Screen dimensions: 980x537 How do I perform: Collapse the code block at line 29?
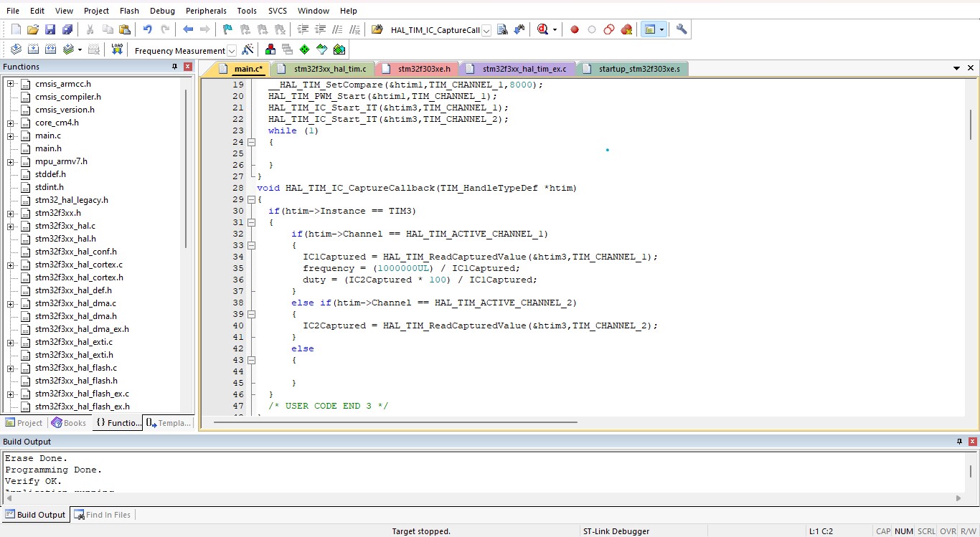(x=252, y=199)
